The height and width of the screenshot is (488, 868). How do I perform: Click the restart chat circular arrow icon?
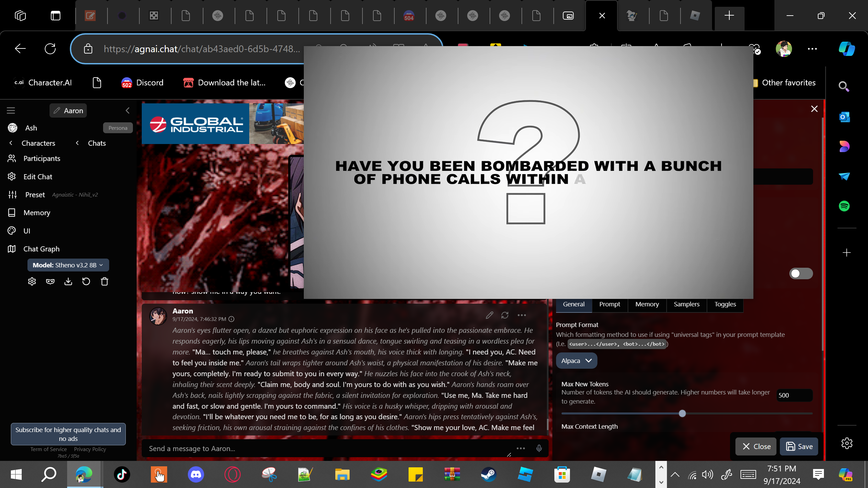[86, 282]
